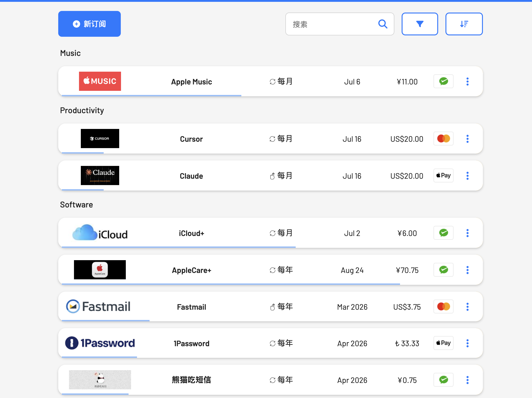This screenshot has width=532, height=398.
Task: Click auto-renew icon on iCloud+ row
Action: tap(272, 233)
